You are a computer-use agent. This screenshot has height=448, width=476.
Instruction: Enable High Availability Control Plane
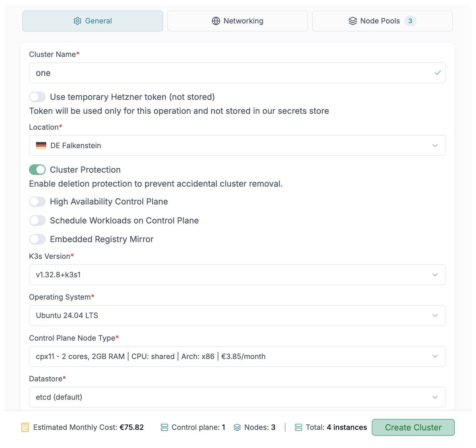(x=37, y=202)
